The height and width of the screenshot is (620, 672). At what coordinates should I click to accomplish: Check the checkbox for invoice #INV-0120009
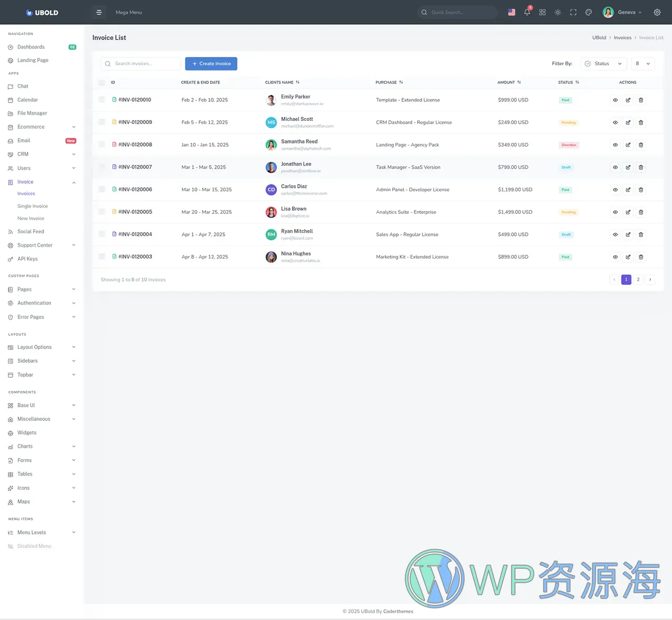pyautogui.click(x=101, y=122)
